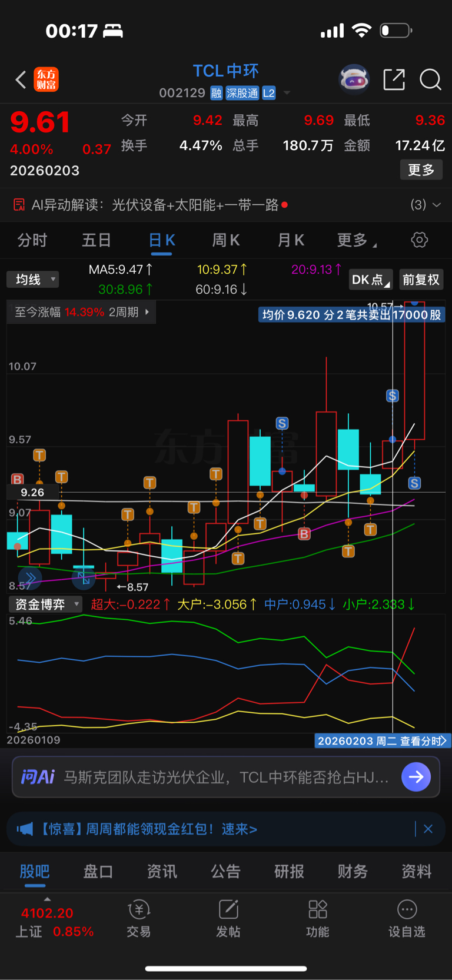Switch to 五日 chart tab
The width and height of the screenshot is (452, 980).
pos(97,240)
